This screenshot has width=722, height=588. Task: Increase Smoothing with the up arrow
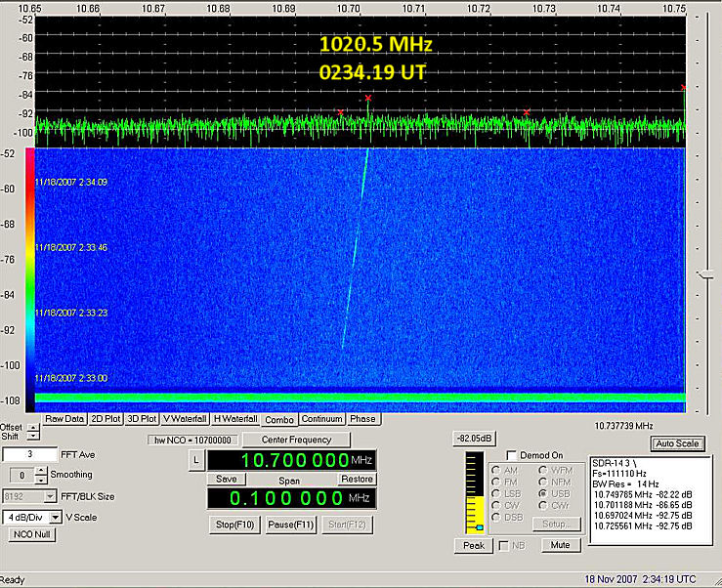(x=41, y=471)
